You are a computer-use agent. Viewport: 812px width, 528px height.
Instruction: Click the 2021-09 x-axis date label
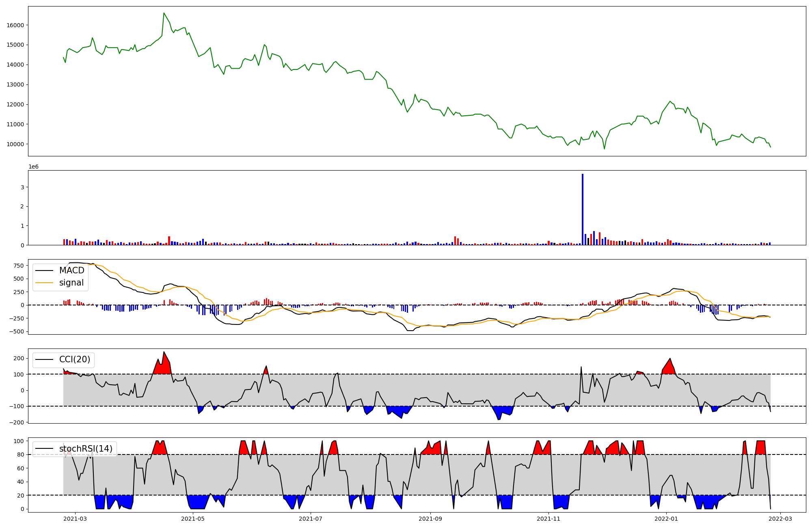(430, 519)
